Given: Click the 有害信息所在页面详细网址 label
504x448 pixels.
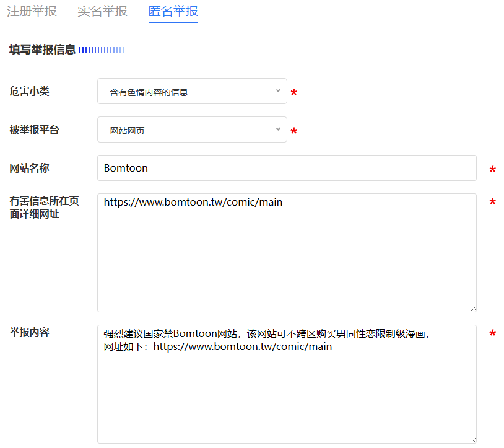Looking at the screenshot, I should (44, 208).
